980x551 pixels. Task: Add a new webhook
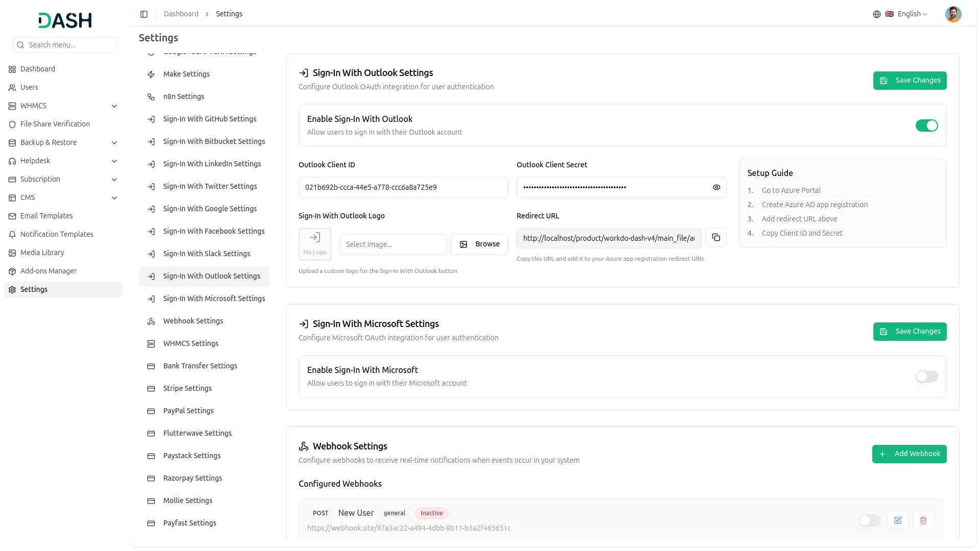[909, 454]
